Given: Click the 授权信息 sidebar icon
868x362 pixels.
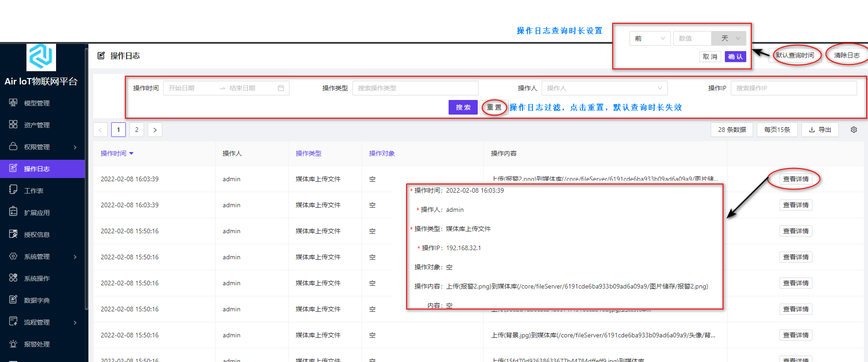Looking at the screenshot, I should pos(13,234).
